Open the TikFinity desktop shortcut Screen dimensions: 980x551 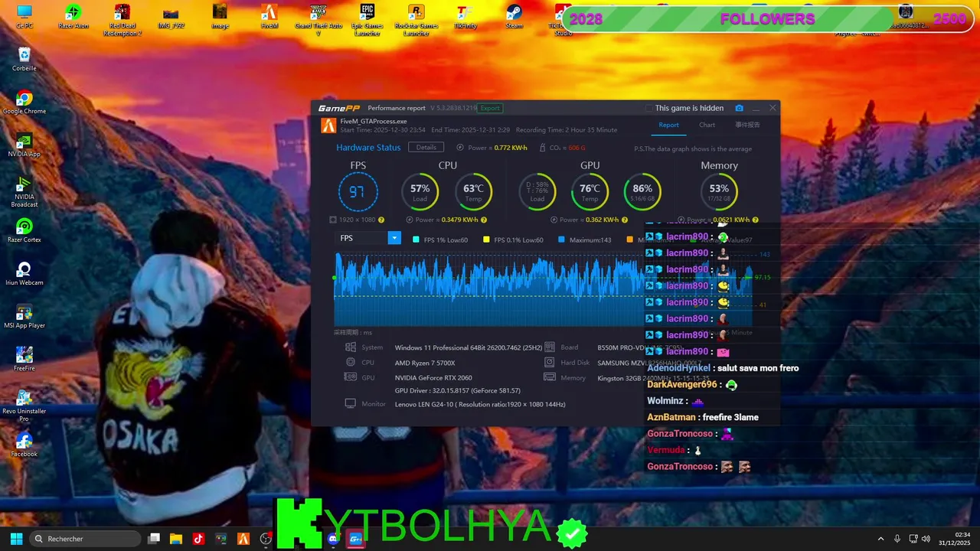click(465, 16)
